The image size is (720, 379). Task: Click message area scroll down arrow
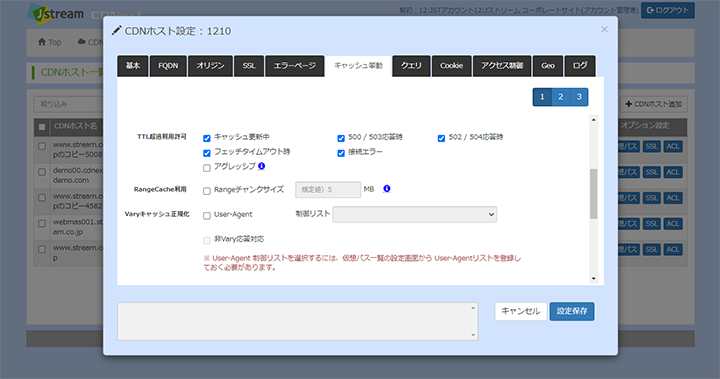(473, 335)
